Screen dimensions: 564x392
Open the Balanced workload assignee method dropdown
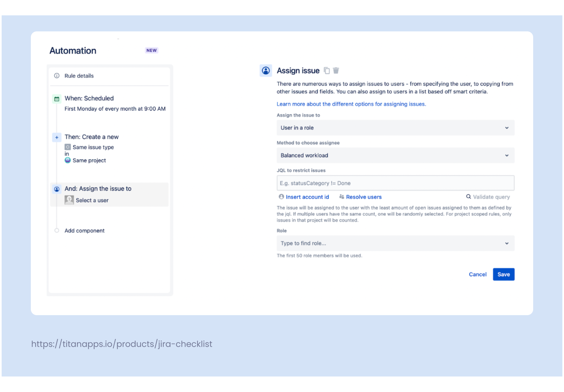coord(395,155)
